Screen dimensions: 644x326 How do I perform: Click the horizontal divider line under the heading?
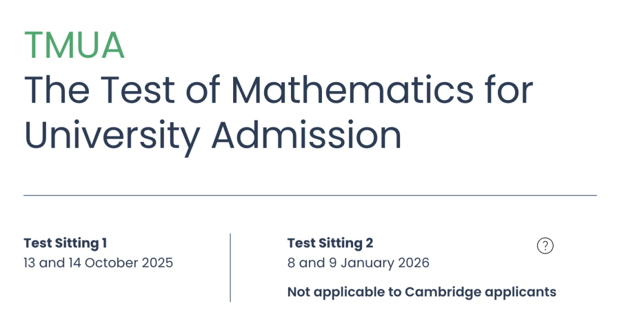coord(310,195)
